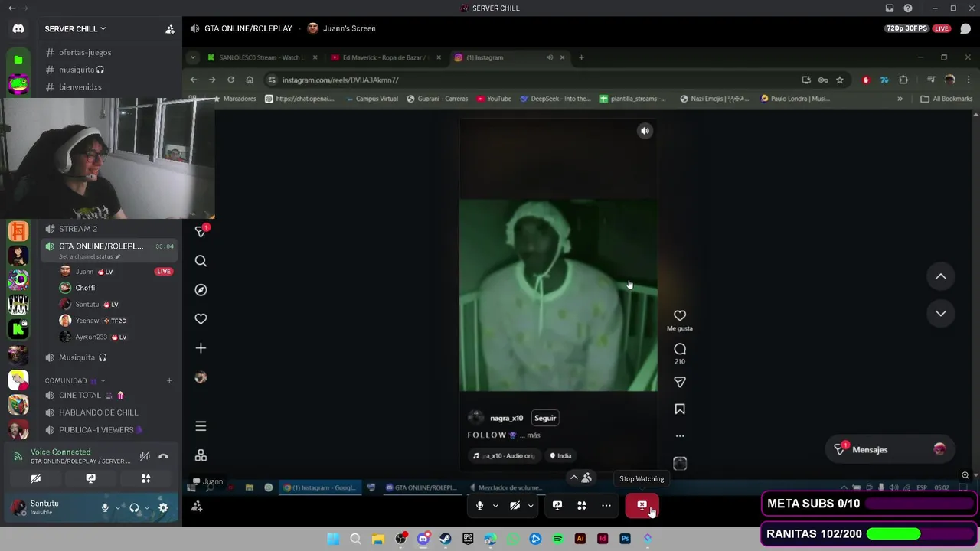Go to next reel with down arrow

coord(941,313)
